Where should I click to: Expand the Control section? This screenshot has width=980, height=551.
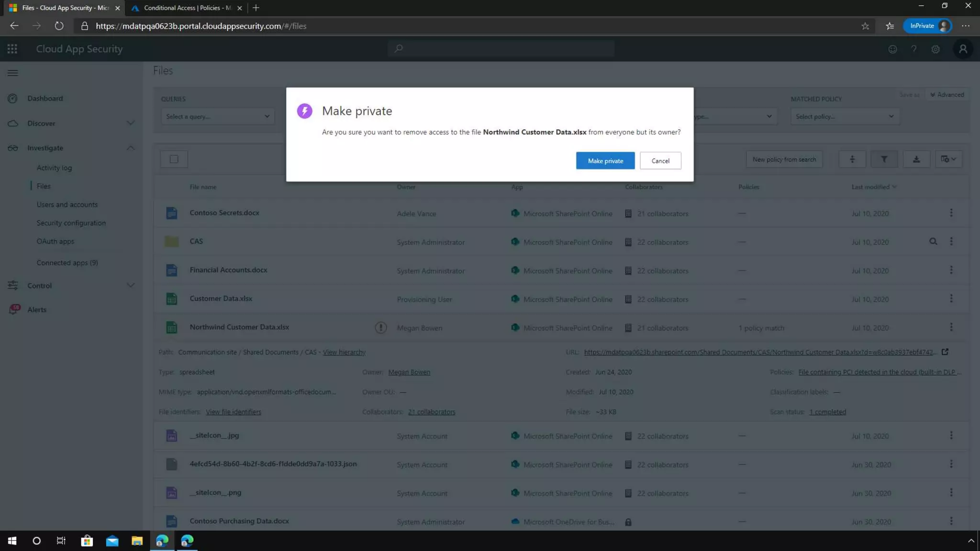coord(130,286)
